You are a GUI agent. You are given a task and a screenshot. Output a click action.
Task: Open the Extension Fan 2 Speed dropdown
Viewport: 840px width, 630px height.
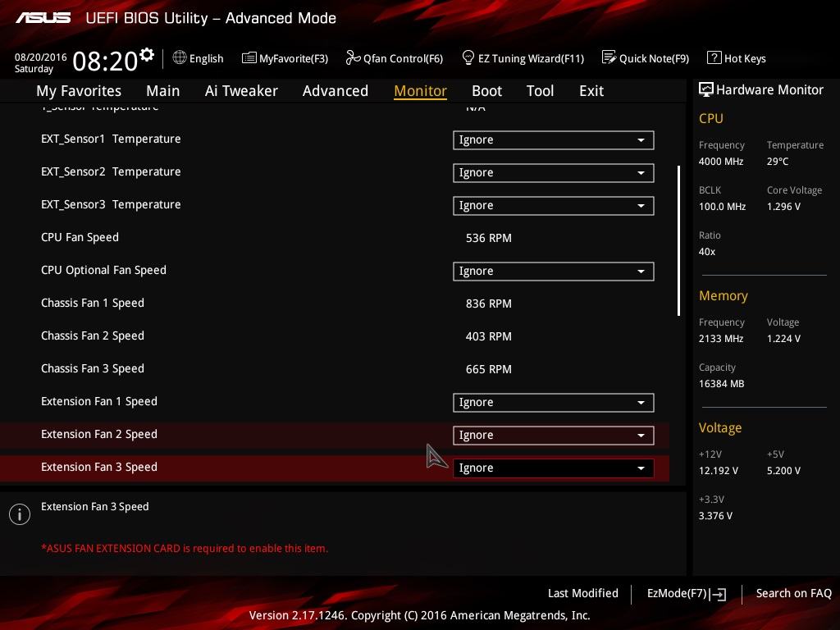(x=553, y=435)
